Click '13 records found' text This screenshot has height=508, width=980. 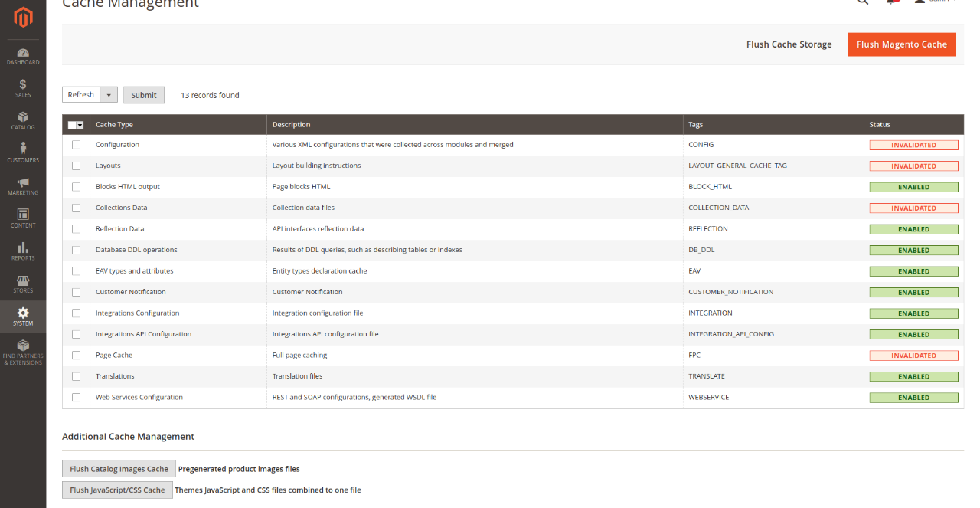(x=210, y=95)
